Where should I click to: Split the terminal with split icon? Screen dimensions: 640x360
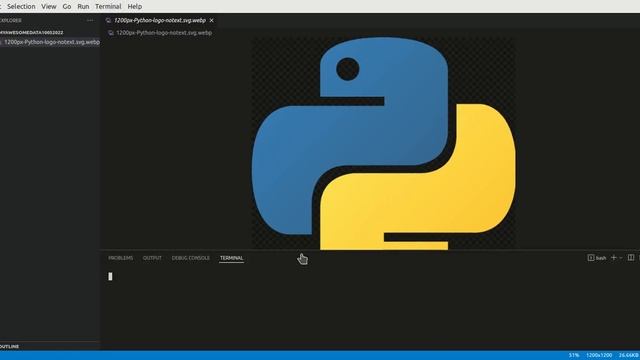tap(631, 258)
